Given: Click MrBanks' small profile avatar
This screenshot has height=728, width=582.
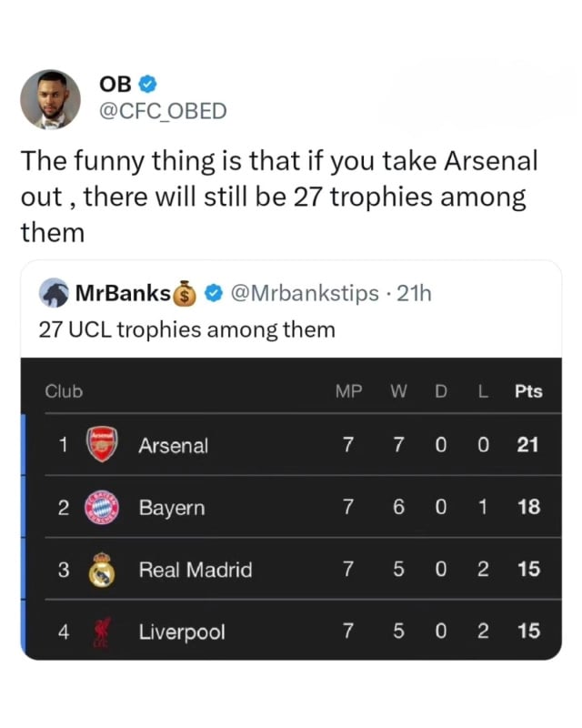Looking at the screenshot, I should click(54, 293).
